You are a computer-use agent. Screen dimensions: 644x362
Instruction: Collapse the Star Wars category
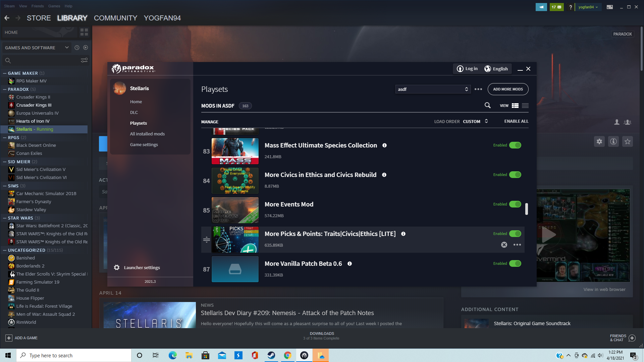(5, 218)
